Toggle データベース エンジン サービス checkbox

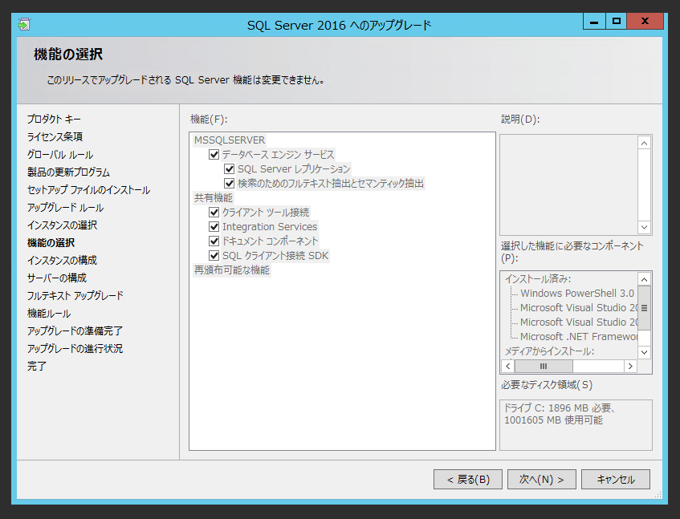[x=214, y=154]
